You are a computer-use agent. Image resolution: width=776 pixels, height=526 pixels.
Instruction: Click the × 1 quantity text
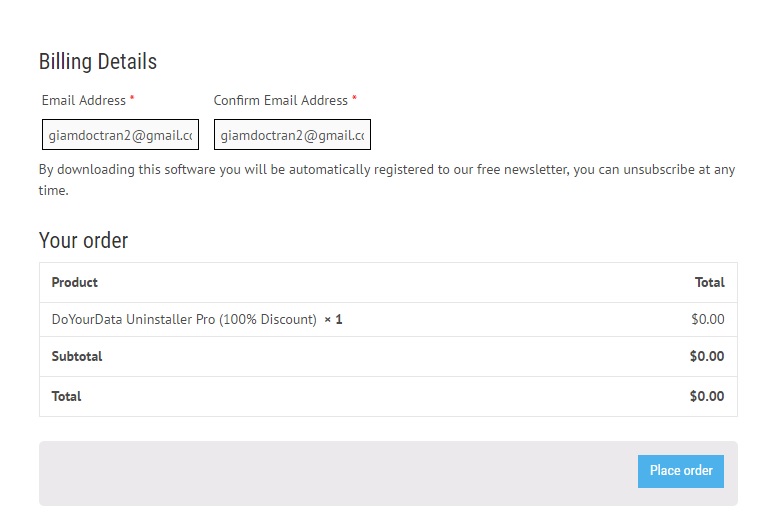tap(333, 320)
